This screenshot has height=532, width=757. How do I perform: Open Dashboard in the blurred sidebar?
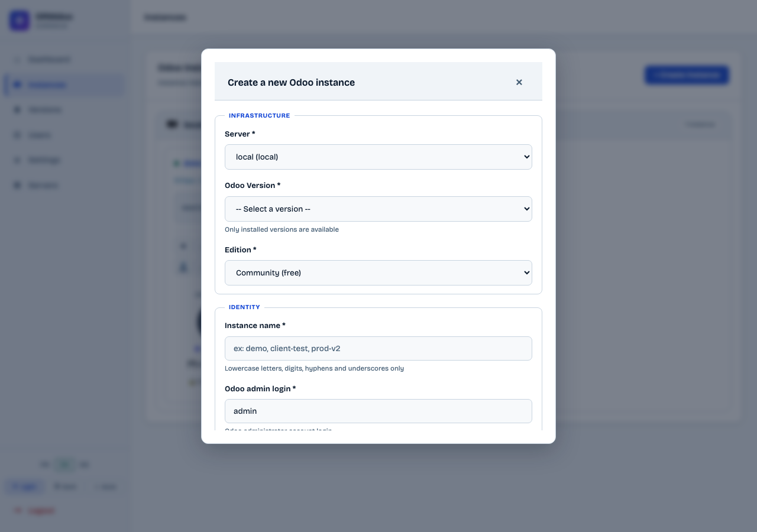(x=64, y=60)
